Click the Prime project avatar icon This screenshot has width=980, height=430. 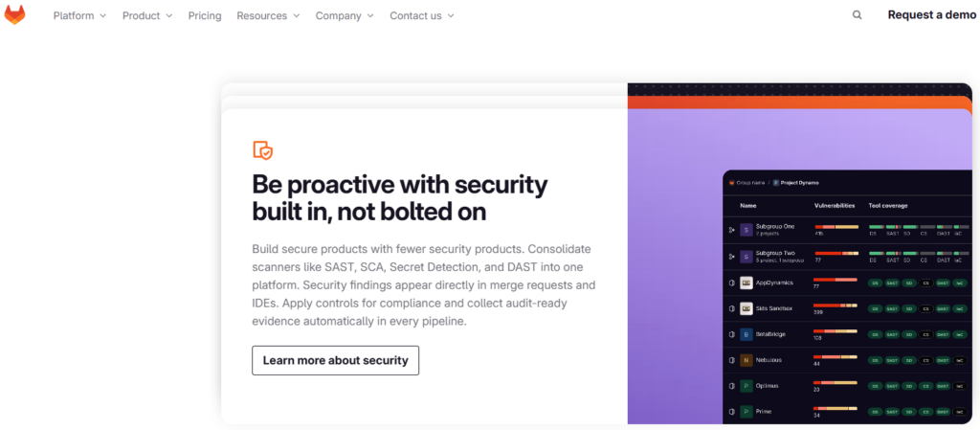746,412
